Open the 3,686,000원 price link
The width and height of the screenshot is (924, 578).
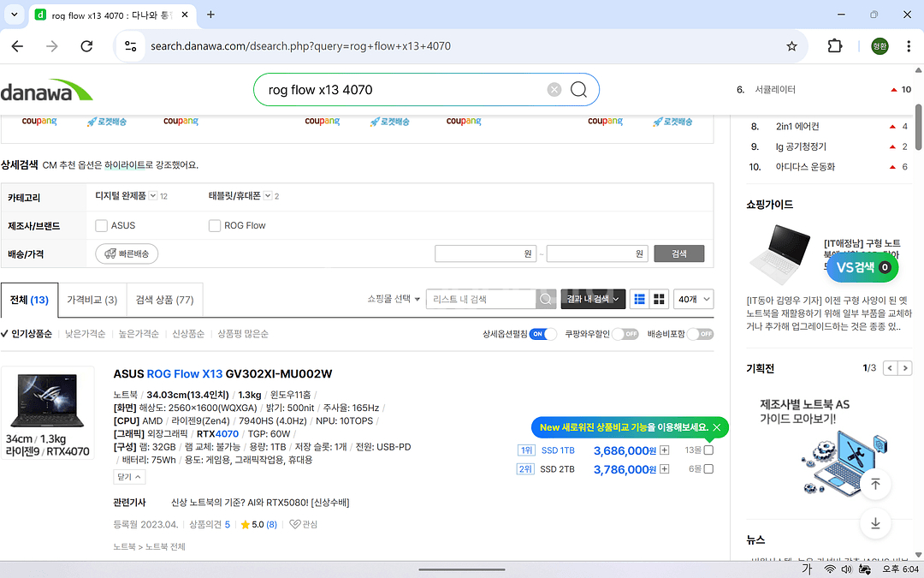pos(625,451)
